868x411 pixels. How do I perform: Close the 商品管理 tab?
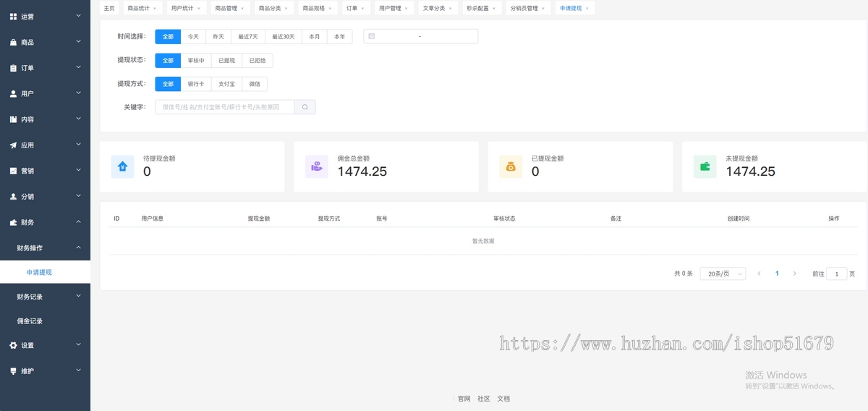coord(242,9)
